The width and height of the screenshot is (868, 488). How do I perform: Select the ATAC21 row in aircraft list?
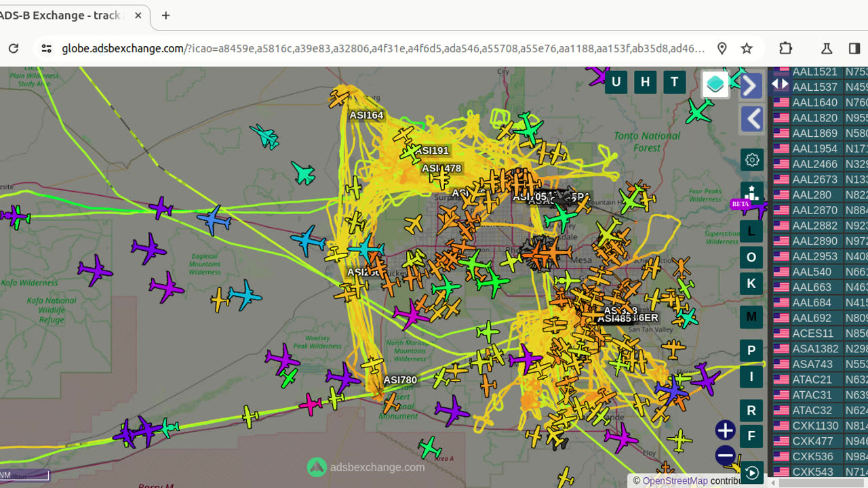819,380
